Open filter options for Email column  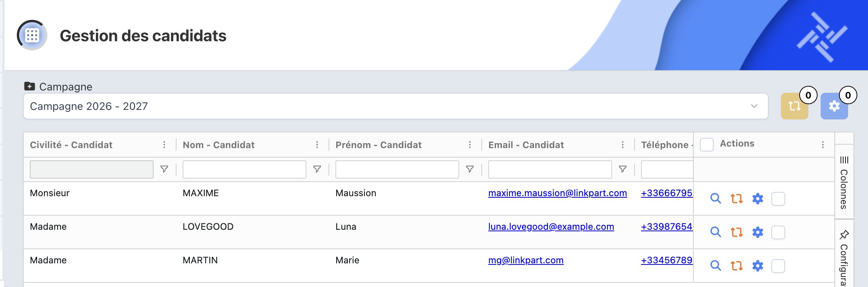pos(623,169)
